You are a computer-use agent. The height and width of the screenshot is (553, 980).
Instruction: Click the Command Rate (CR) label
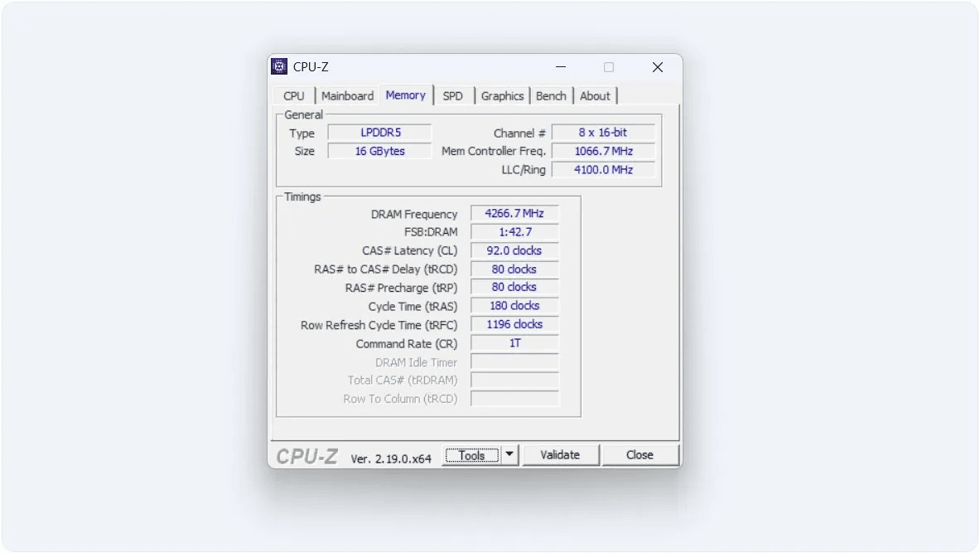click(407, 344)
